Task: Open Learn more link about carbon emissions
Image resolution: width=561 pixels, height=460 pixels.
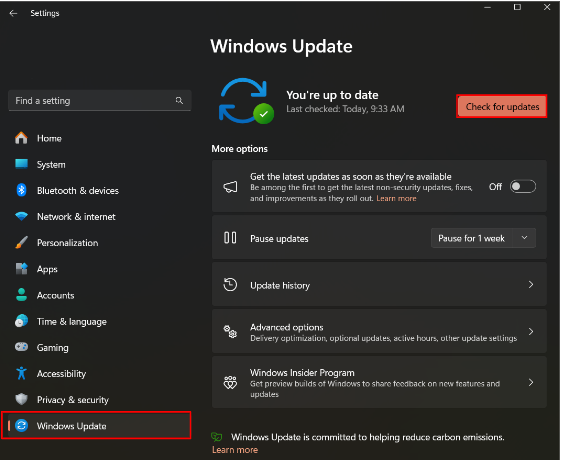Action: [x=235, y=450]
